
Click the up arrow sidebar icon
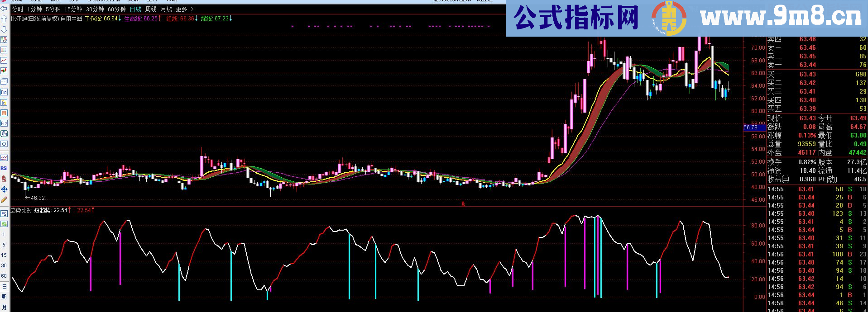pos(4,19)
